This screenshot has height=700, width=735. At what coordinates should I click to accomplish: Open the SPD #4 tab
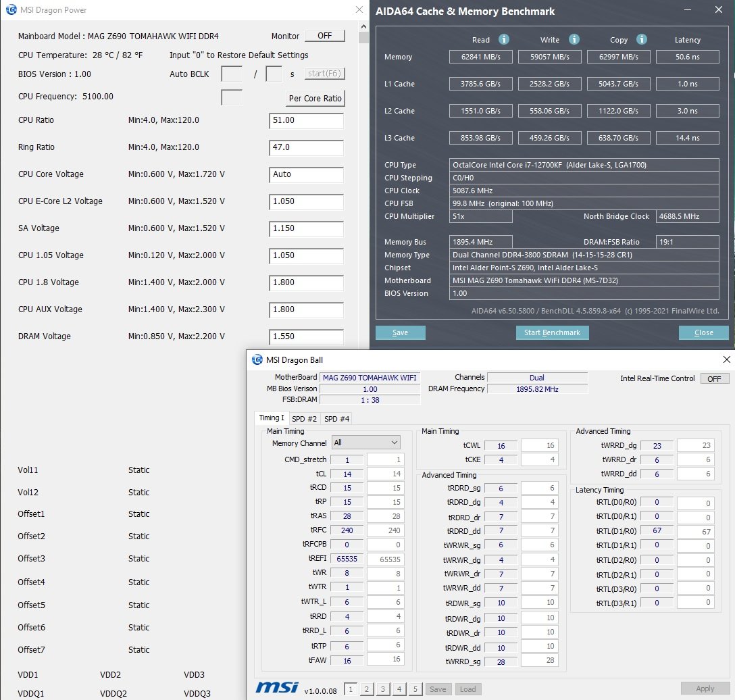click(x=336, y=419)
